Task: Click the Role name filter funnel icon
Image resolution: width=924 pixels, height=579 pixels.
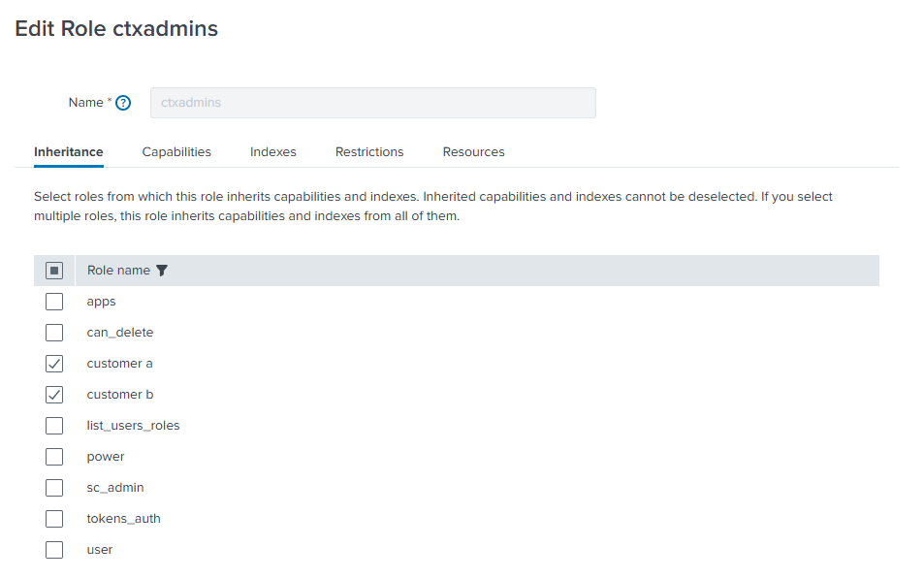Action: [161, 271]
